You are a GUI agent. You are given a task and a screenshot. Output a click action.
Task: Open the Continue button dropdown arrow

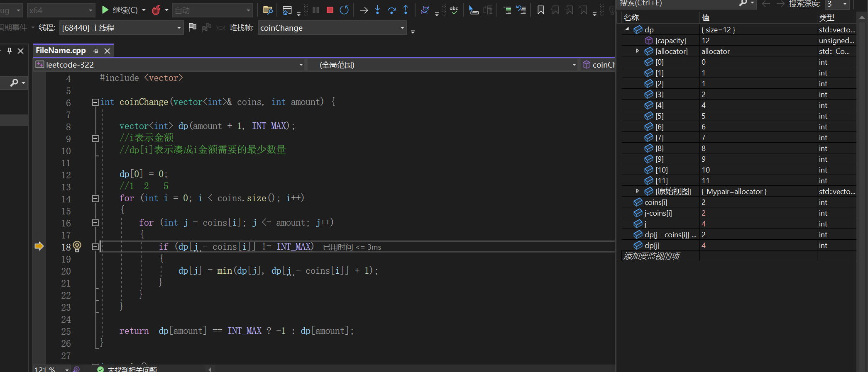point(144,10)
